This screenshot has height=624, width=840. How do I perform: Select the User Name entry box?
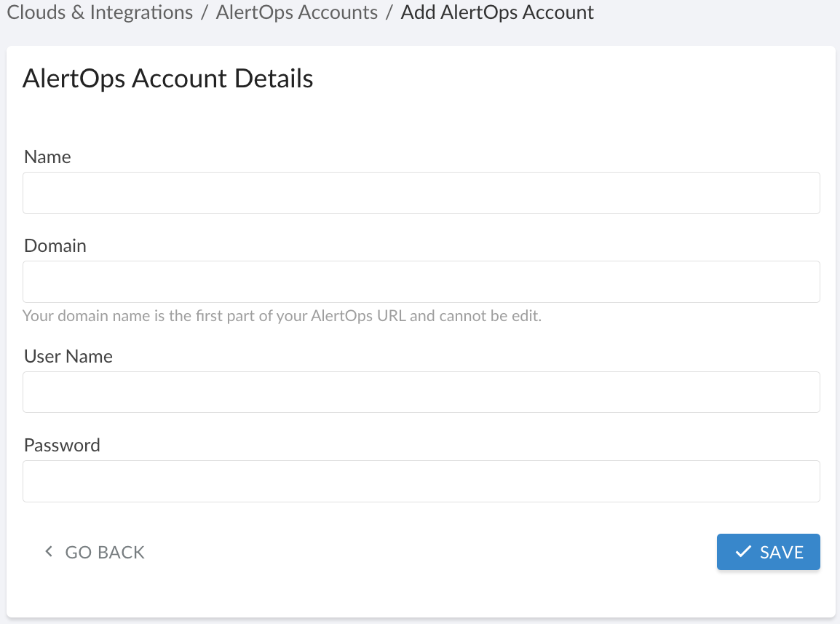point(421,392)
